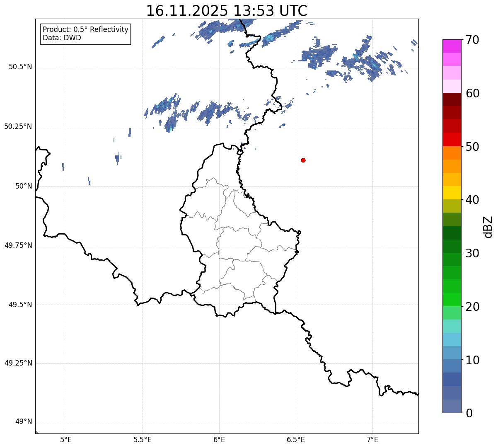Click the 49.75°N latitude label
498x448 pixels.
[18, 246]
